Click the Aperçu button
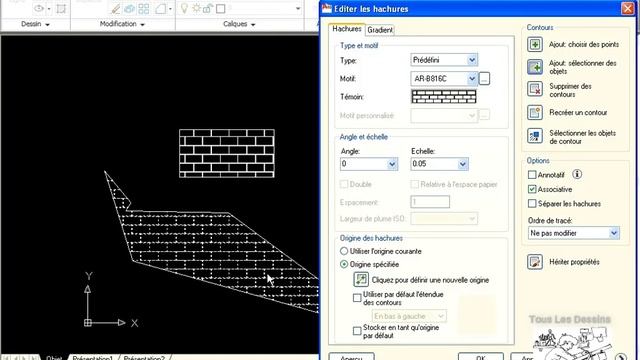The height and width of the screenshot is (360, 640). (351, 357)
